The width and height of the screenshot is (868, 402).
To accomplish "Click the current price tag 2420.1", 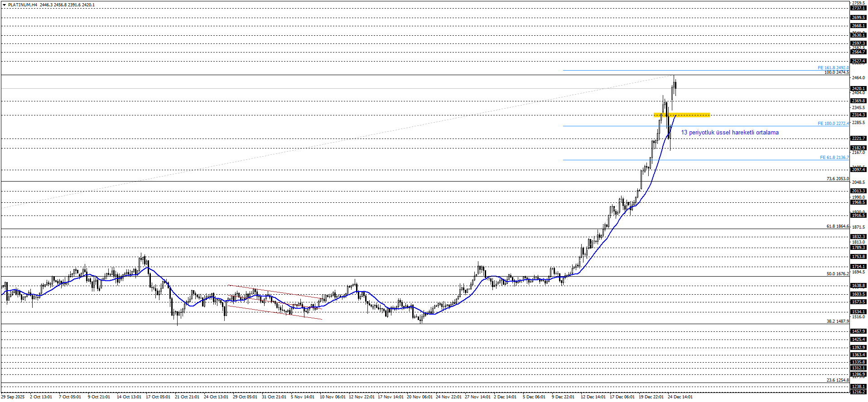I will click(x=858, y=89).
